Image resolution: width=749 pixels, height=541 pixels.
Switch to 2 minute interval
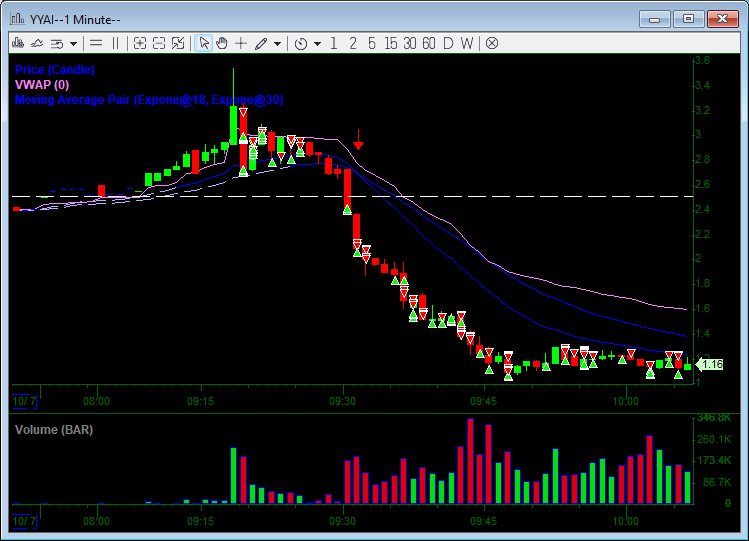pyautogui.click(x=353, y=43)
